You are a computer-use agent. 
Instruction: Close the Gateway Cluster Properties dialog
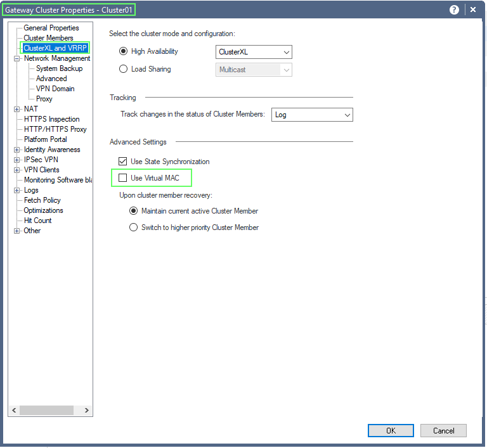pos(472,10)
